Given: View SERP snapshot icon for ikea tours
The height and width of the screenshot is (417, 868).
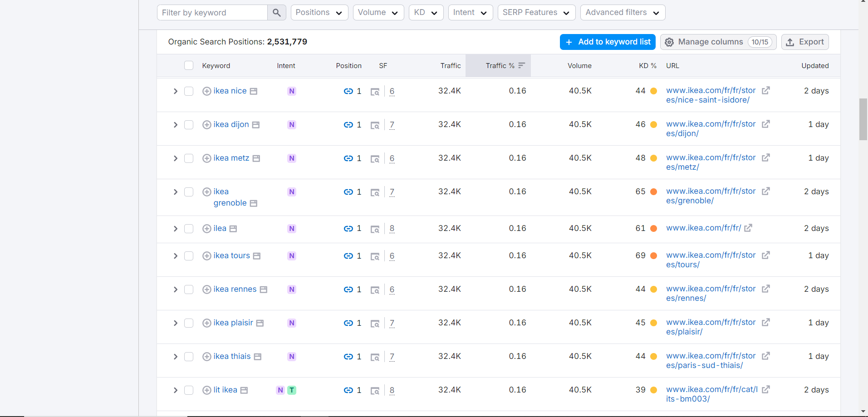Looking at the screenshot, I should (x=375, y=256).
